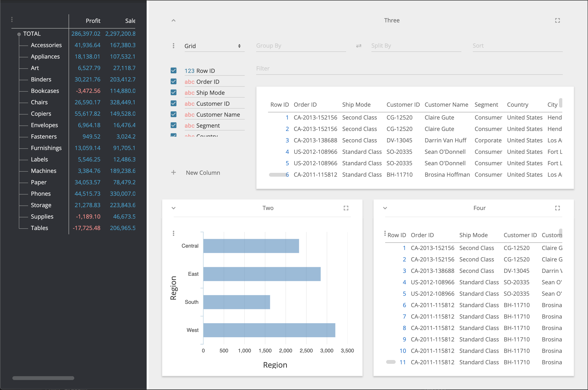Open the three-dot menu beside the Grid selector
This screenshot has height=390, width=588.
click(173, 46)
